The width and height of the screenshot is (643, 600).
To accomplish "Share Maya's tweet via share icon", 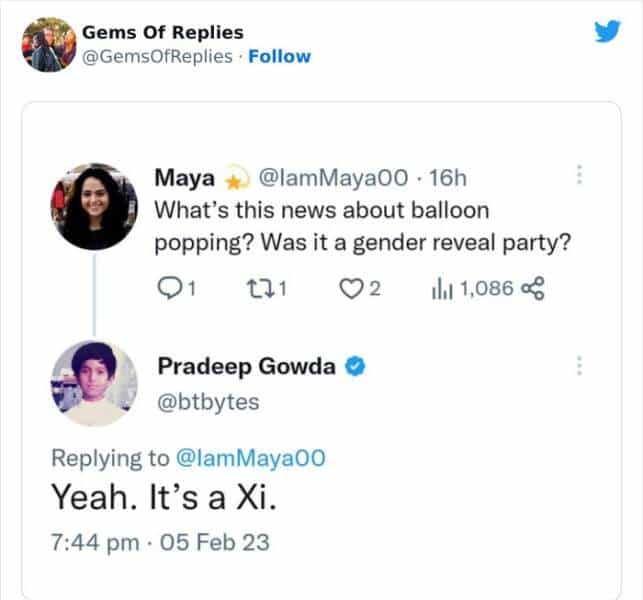I will pos(534,289).
